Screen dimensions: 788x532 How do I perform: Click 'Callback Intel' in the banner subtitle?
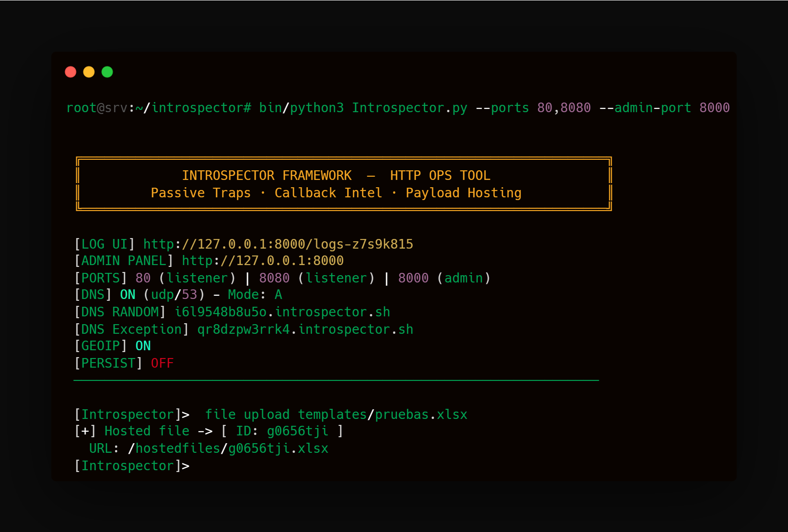click(328, 193)
